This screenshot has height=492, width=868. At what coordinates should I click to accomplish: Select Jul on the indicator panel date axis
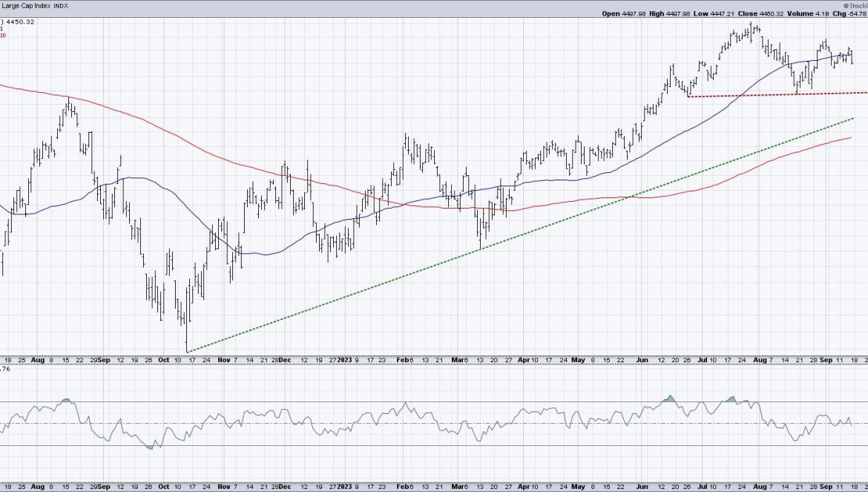tap(703, 486)
